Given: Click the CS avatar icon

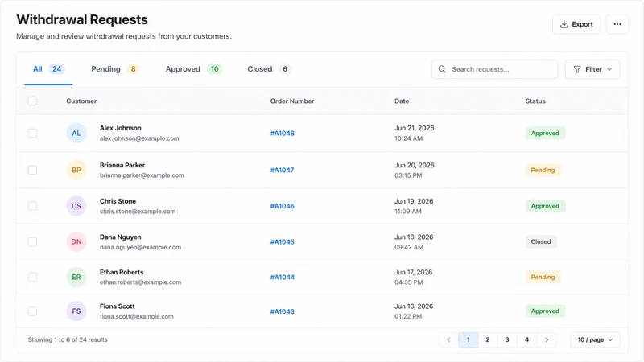Looking at the screenshot, I should coord(76,206).
